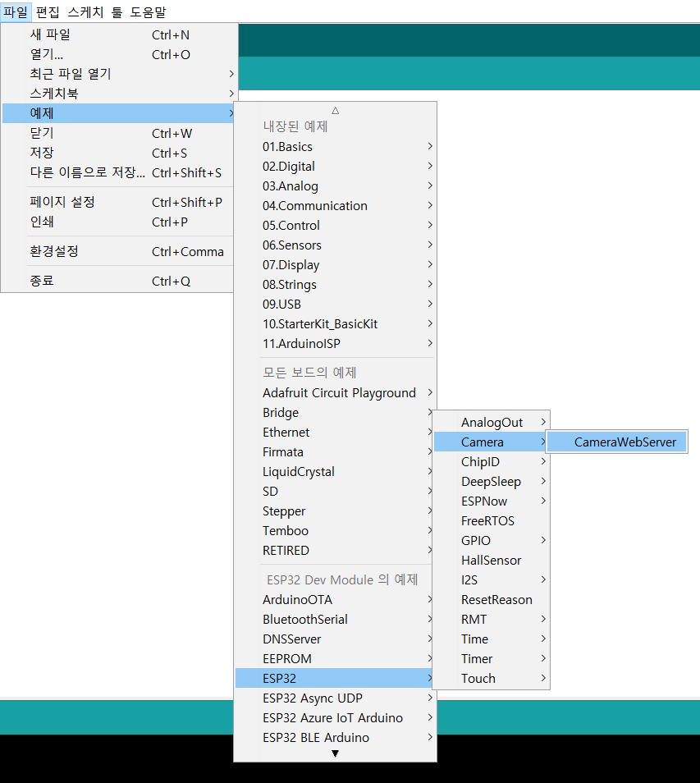Open ESP32 BLE Arduino examples

335,738
